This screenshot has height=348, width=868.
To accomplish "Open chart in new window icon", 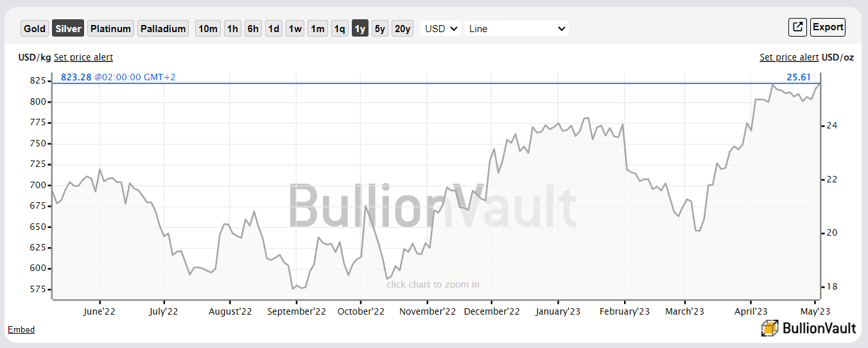I will coord(797,27).
